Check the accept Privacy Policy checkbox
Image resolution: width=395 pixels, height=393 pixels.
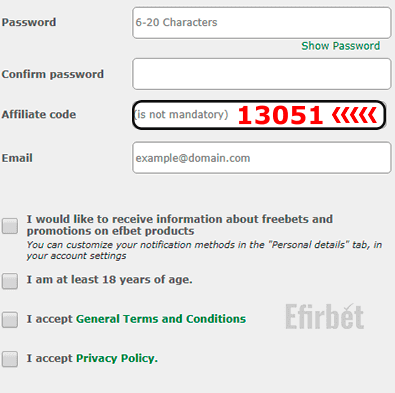pos(10,359)
